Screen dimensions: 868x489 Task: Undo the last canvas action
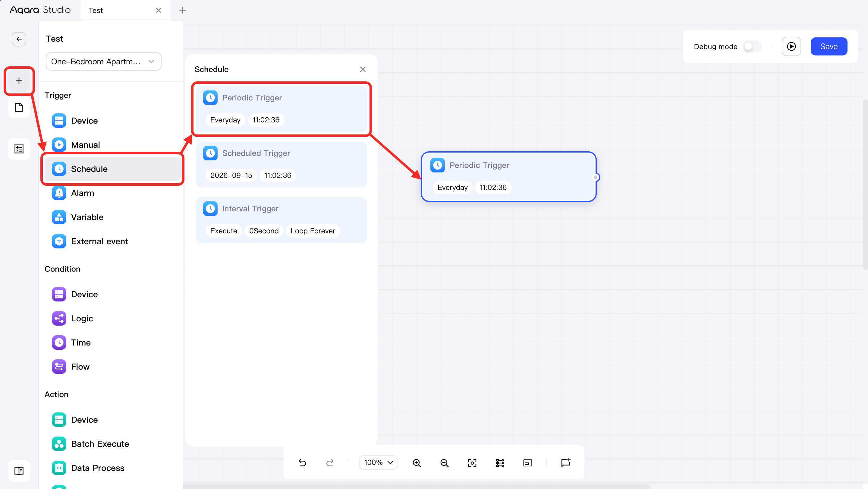tap(302, 463)
